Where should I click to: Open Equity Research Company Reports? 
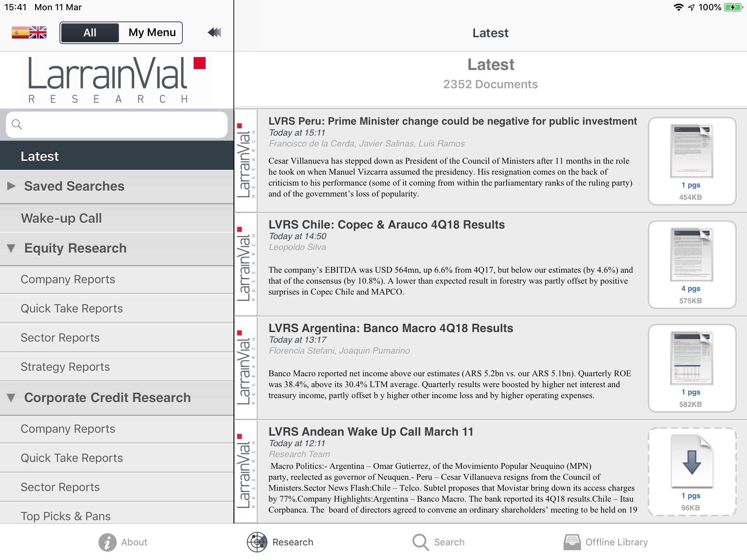pos(117,280)
